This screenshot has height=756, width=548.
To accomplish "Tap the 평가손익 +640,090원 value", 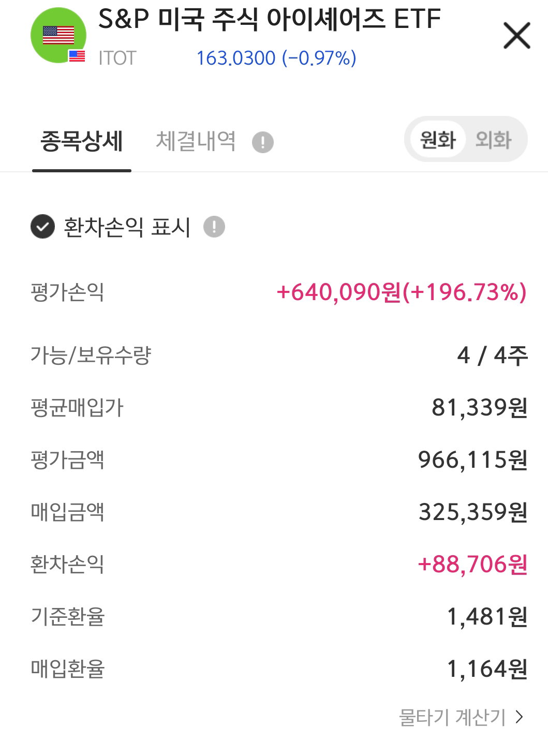I will 402,292.
